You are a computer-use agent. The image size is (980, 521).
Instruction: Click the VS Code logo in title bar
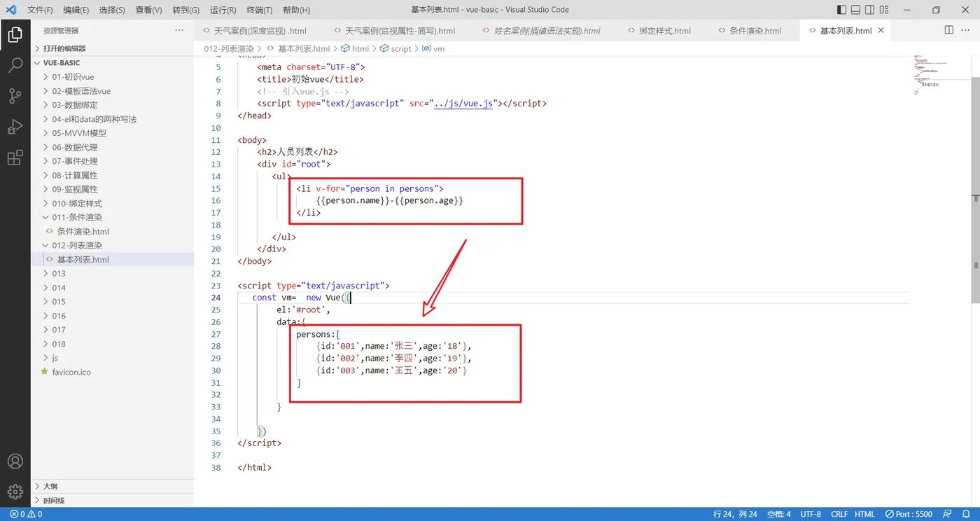tap(10, 10)
